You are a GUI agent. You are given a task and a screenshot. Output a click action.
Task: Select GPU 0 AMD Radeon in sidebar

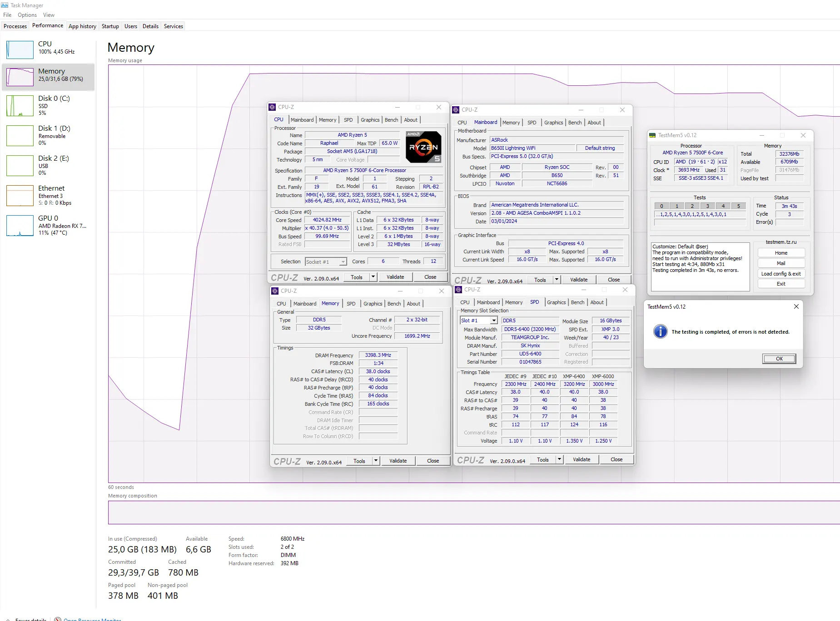(x=49, y=225)
